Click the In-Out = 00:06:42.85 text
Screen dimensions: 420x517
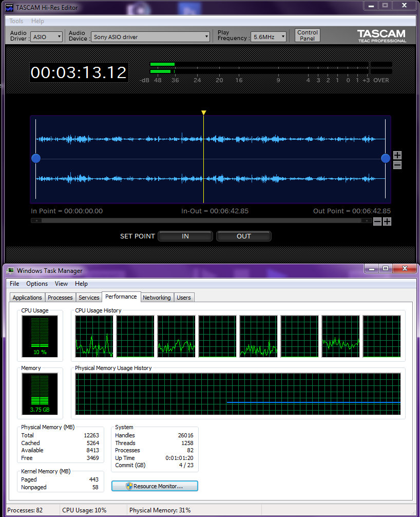(x=215, y=211)
